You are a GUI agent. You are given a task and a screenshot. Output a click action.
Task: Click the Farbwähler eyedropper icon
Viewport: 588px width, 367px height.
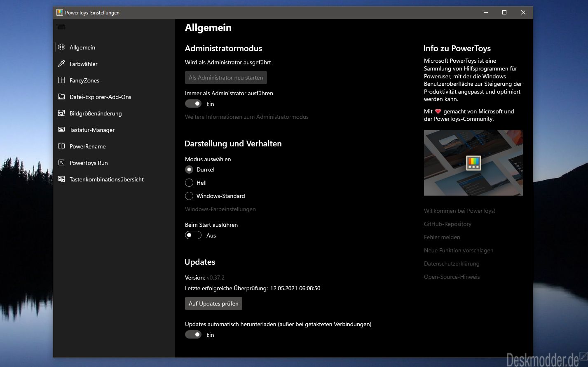(61, 64)
